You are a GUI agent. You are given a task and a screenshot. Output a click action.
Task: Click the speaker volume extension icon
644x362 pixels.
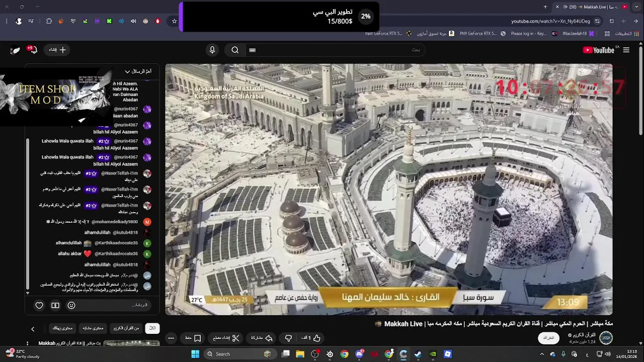pos(133,21)
